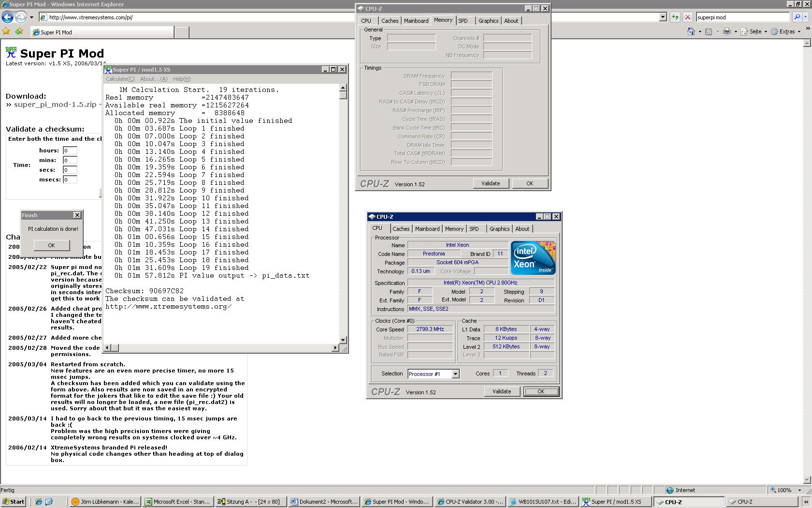Open the super_pi_mod-1.5.zip download link
Image resolution: width=812 pixels, height=508 pixels.
click(x=55, y=105)
